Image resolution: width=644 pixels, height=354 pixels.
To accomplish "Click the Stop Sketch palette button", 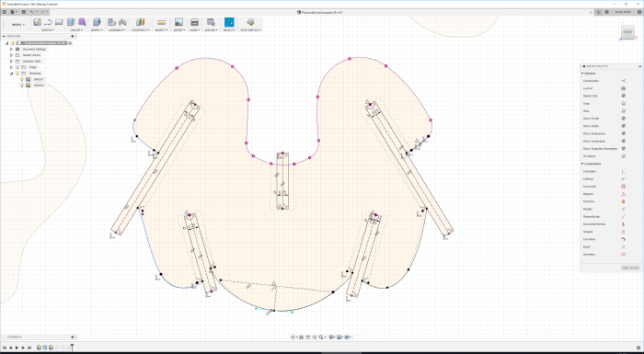I will 630,268.
